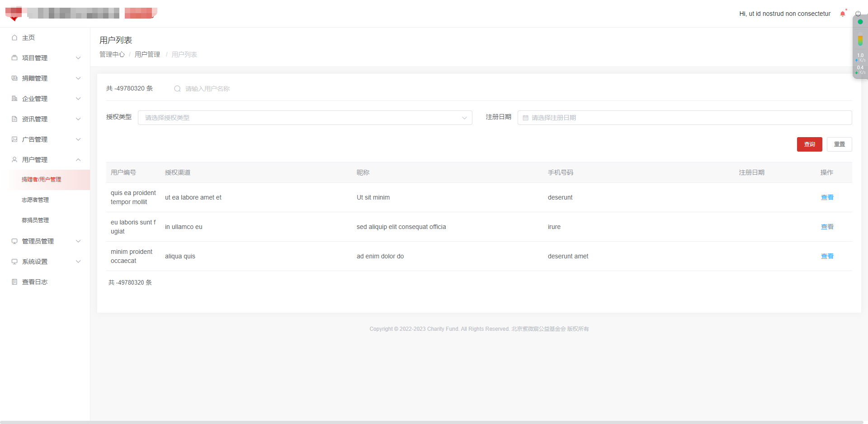The width and height of the screenshot is (868, 424).
Task: Click the 手机号码 column header
Action: tap(561, 172)
